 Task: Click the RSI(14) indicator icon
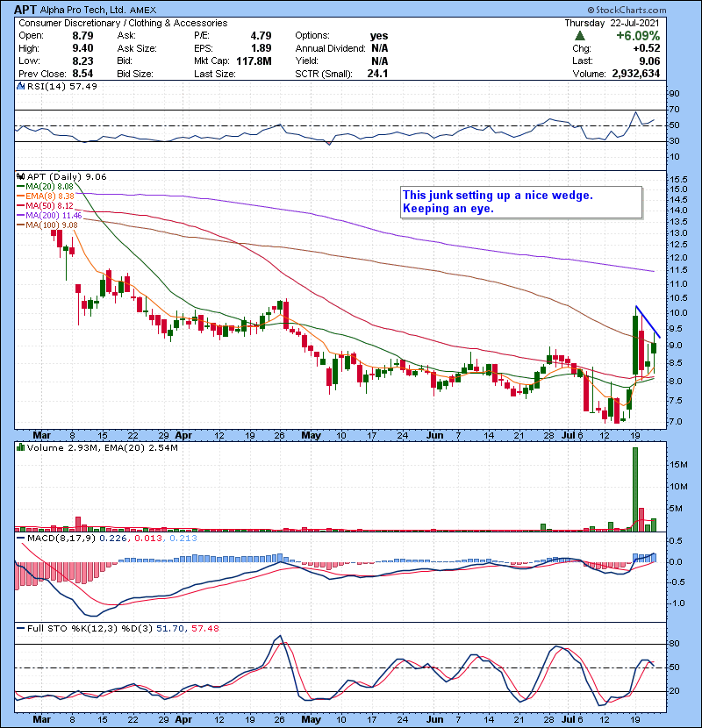point(20,86)
